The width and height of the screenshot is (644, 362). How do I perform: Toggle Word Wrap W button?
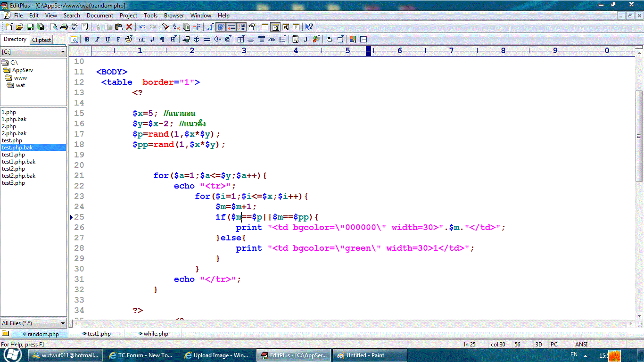[x=221, y=27]
